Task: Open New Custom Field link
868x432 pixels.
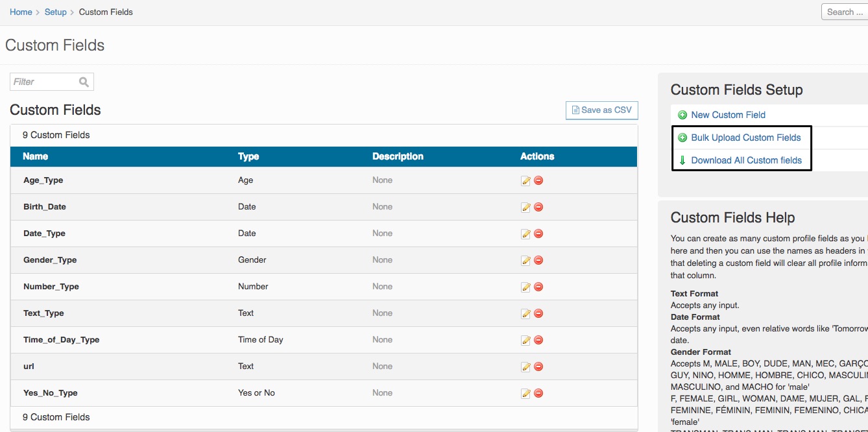Action: (x=728, y=115)
